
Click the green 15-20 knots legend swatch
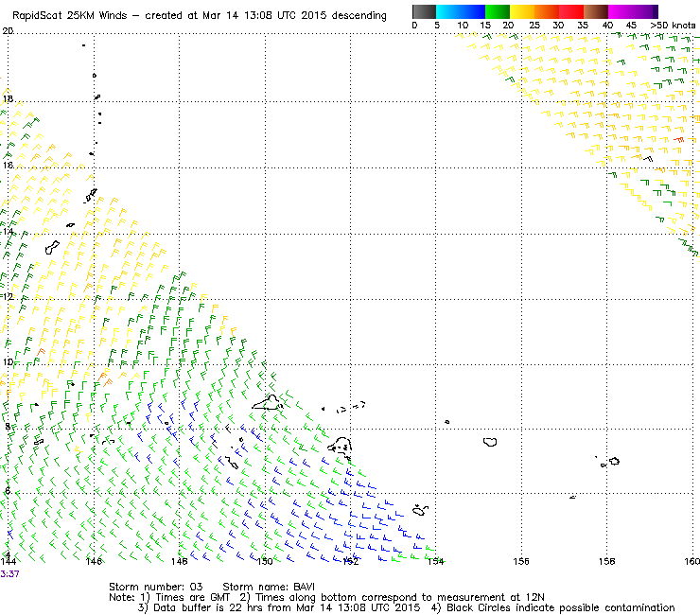tap(498, 11)
